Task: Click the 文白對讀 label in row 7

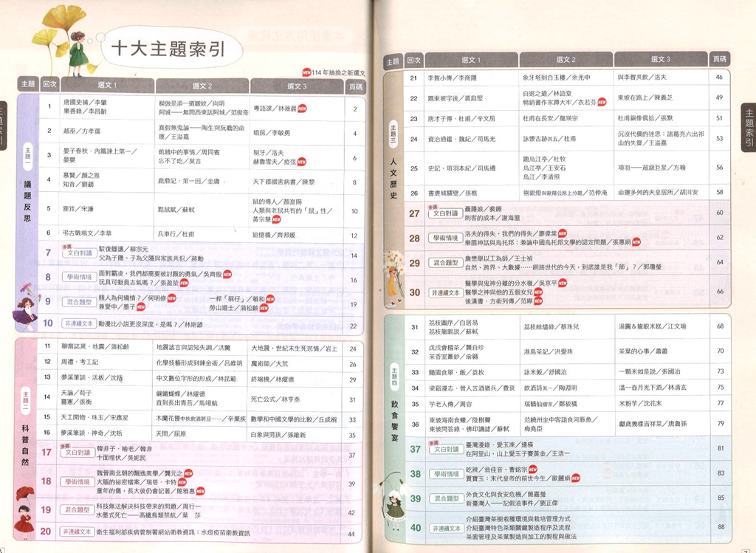Action: 79,253
